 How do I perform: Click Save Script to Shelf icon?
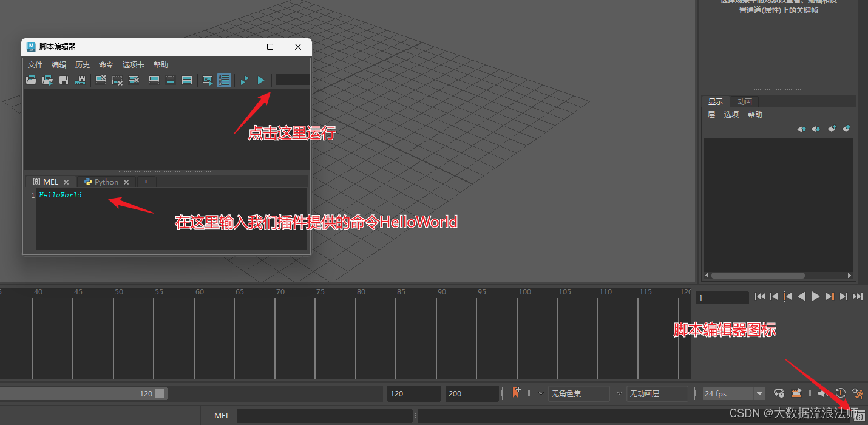click(80, 80)
